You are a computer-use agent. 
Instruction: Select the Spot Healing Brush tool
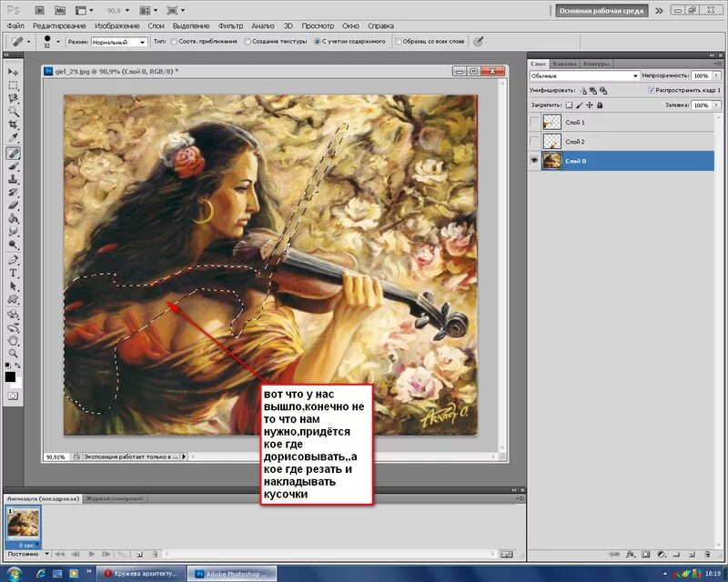tap(13, 153)
